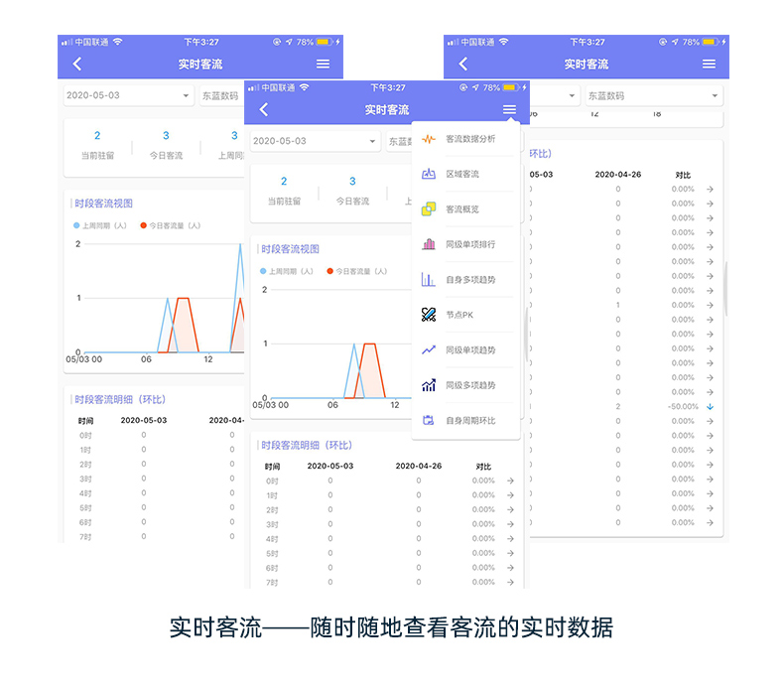Image resolution: width=784 pixels, height=688 pixels.
Task: Click the -50.00% value in the right phone
Action: tap(683, 407)
